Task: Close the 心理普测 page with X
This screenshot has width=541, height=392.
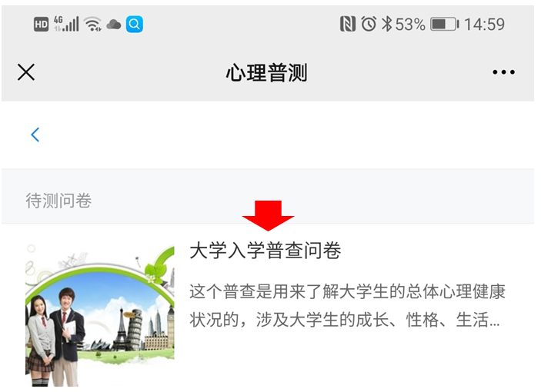Action: (26, 72)
